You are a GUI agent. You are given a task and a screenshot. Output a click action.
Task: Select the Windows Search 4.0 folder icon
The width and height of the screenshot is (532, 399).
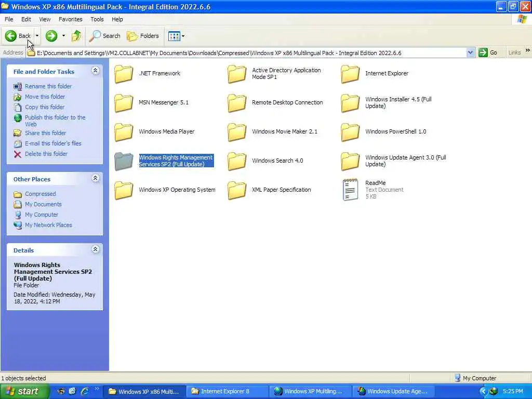(x=237, y=161)
